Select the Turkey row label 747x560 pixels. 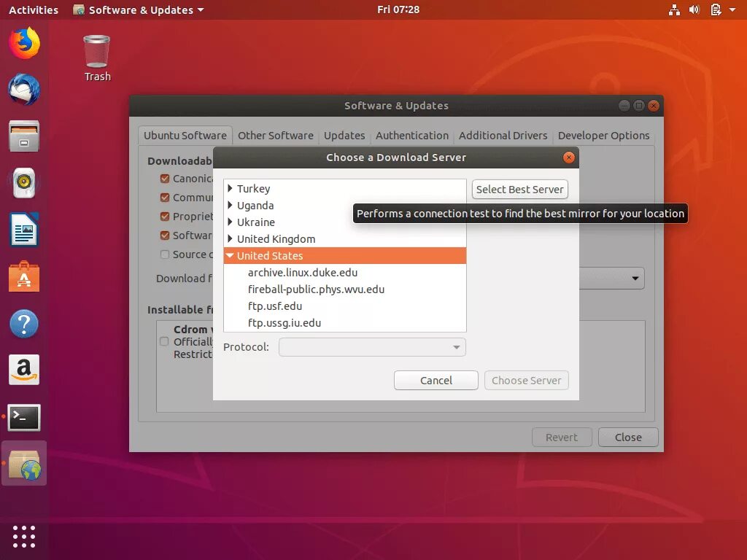click(x=253, y=189)
